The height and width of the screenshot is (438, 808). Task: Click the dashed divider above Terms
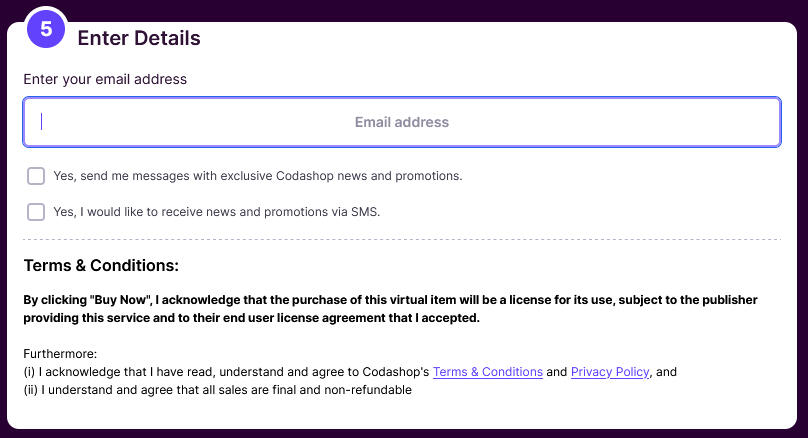point(402,239)
